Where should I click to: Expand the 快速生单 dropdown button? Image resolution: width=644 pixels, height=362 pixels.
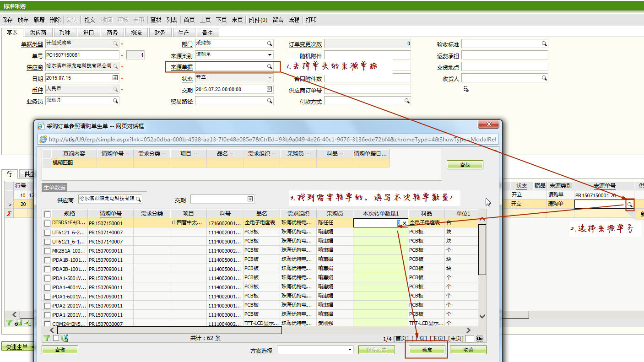click(x=33, y=347)
